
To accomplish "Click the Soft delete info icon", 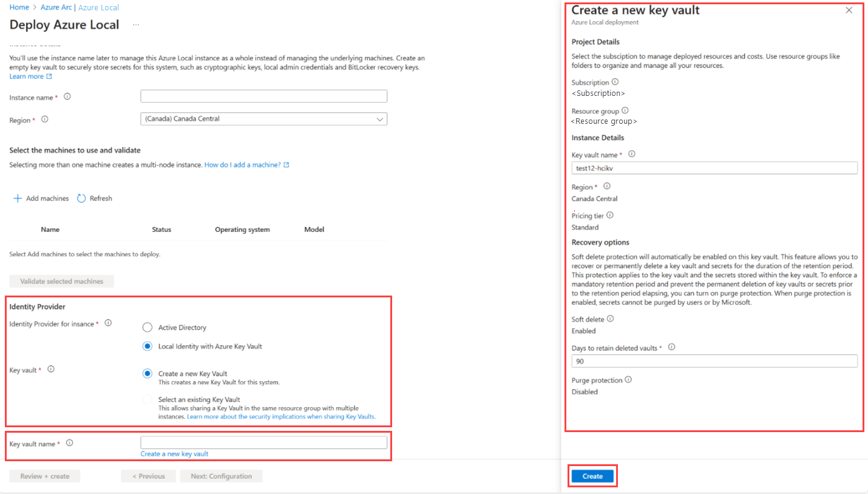I will click(x=611, y=319).
